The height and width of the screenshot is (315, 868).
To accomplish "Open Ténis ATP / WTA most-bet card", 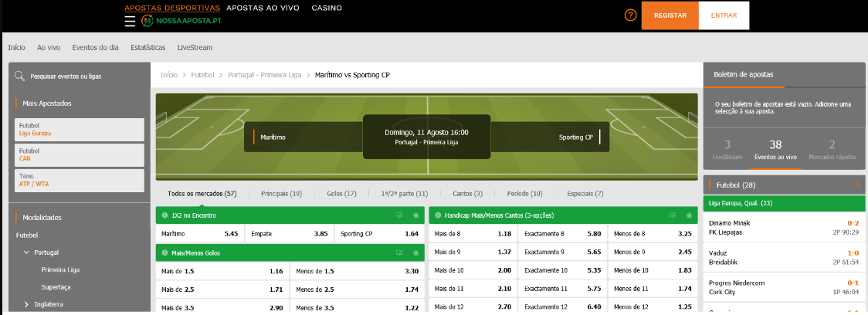I will pos(80,180).
